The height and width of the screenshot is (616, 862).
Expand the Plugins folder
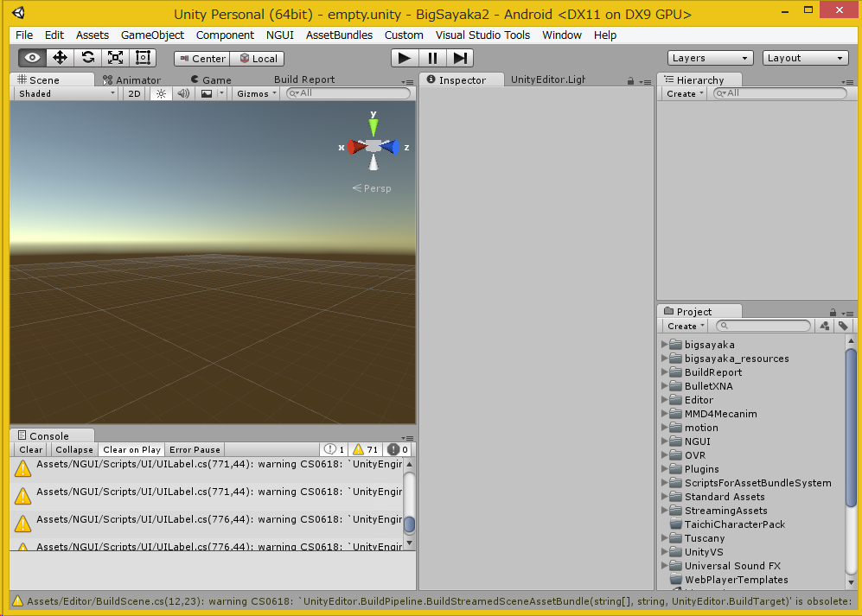(664, 469)
